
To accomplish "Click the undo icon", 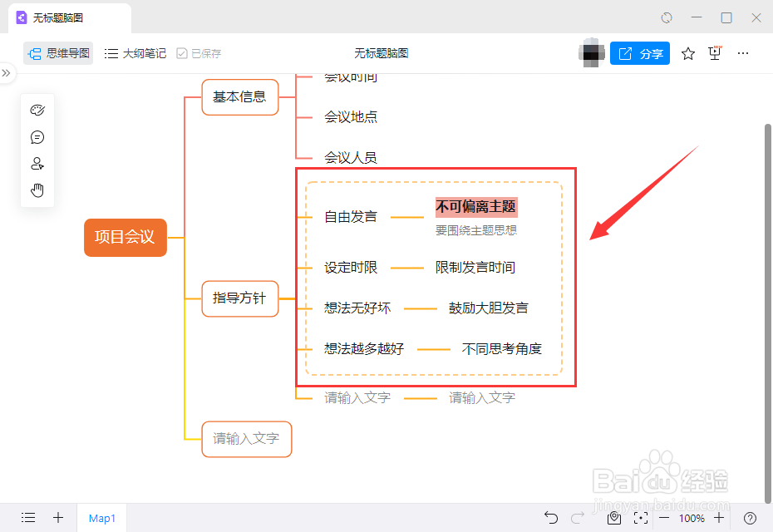I will (551, 518).
